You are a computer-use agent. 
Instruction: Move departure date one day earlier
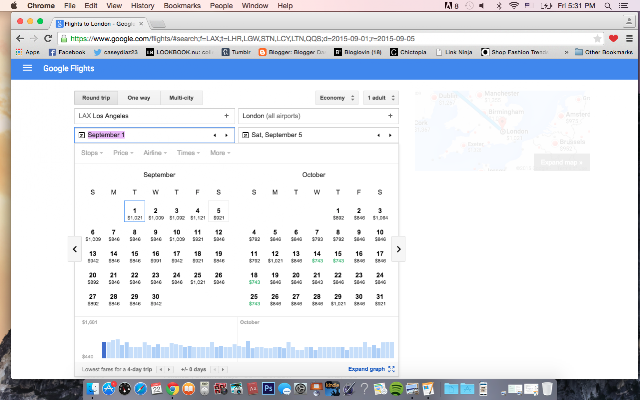click(215, 135)
